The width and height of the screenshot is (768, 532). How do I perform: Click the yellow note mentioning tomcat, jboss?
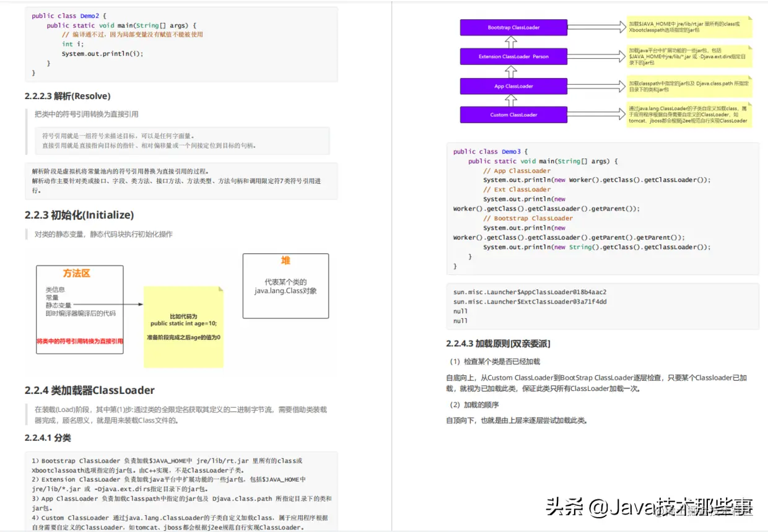[x=689, y=115]
